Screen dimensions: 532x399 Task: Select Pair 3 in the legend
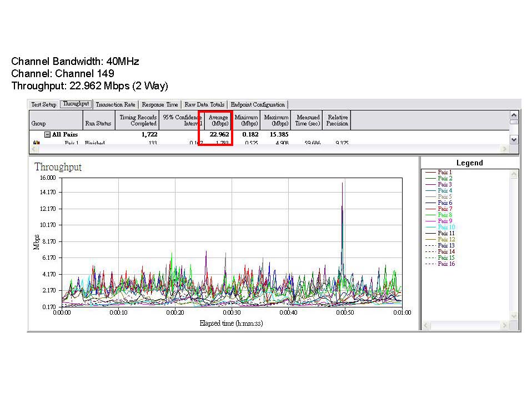click(445, 184)
